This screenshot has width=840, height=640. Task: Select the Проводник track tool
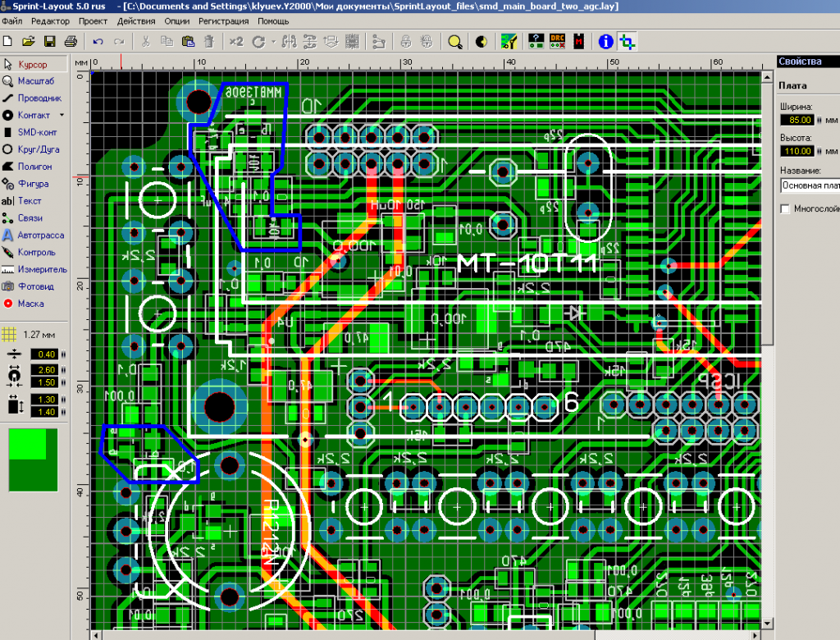coord(33,98)
